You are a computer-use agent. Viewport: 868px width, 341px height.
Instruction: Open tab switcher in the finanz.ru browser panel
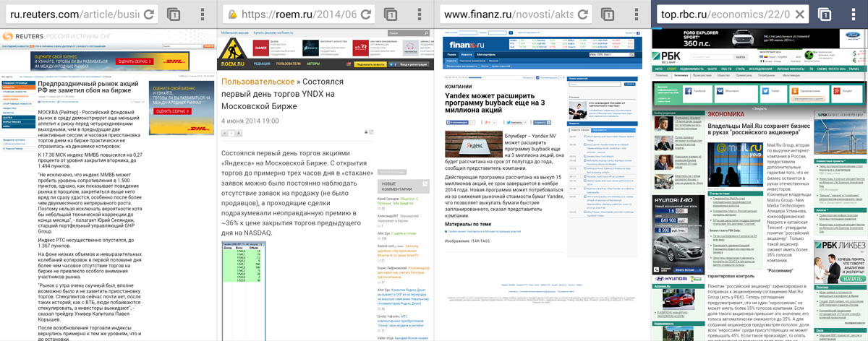point(608,14)
